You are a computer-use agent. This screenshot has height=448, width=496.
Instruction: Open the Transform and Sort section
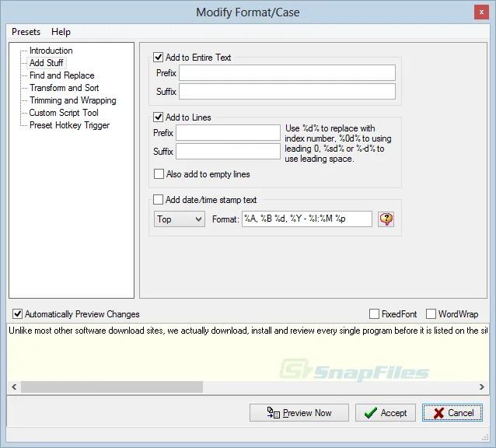[x=65, y=88]
